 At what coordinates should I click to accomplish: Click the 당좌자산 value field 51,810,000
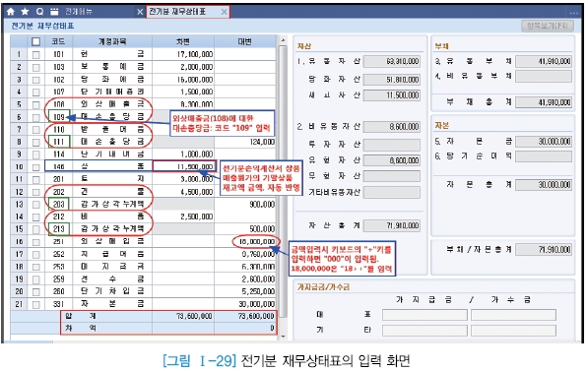click(x=391, y=80)
